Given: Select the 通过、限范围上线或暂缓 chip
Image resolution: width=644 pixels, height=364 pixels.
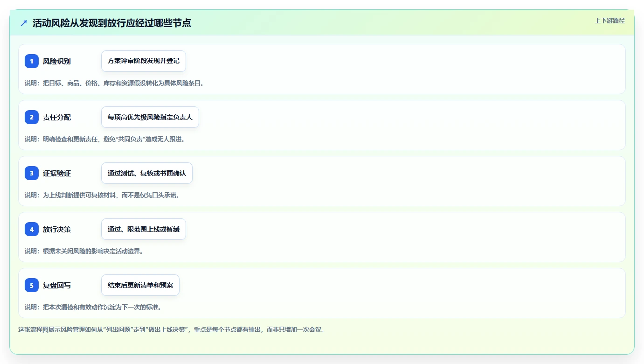Looking at the screenshot, I should (144, 229).
